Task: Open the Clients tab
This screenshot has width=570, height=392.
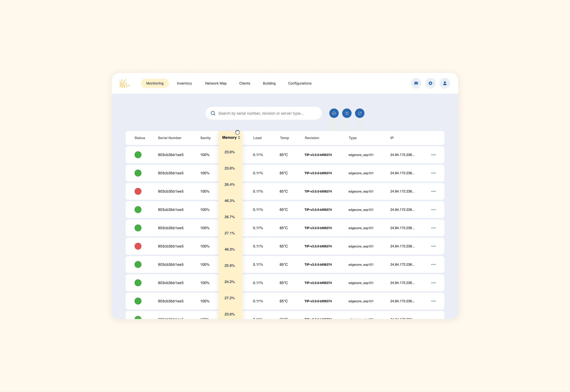Action: (x=244, y=83)
